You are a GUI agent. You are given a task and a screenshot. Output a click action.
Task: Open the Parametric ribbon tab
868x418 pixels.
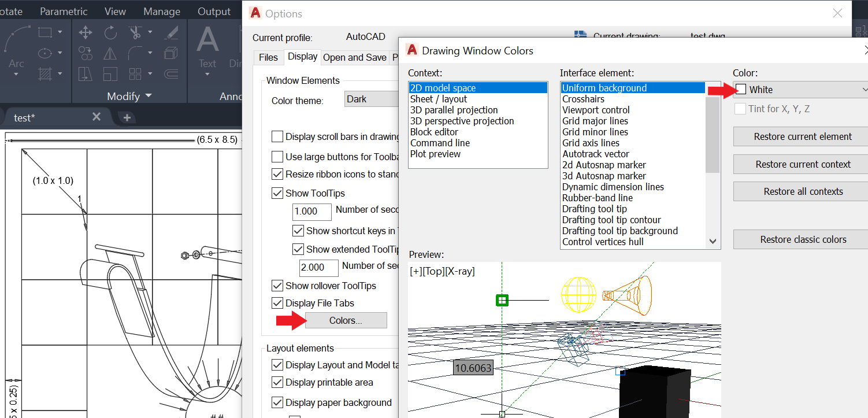64,12
